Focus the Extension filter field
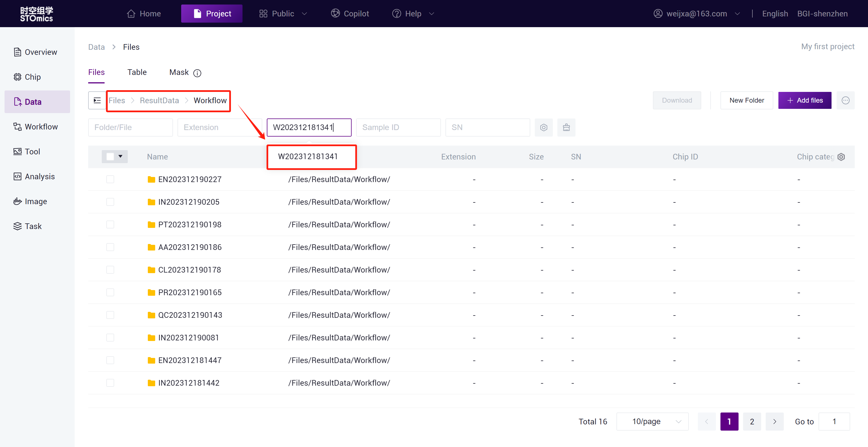868x447 pixels. (220, 128)
